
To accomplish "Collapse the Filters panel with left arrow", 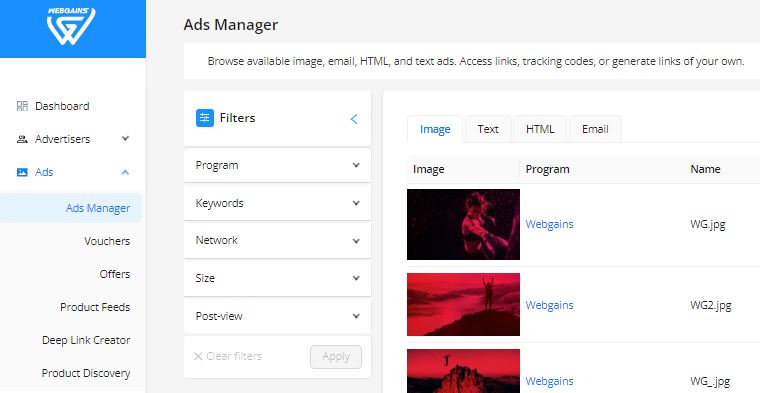I will (x=354, y=119).
